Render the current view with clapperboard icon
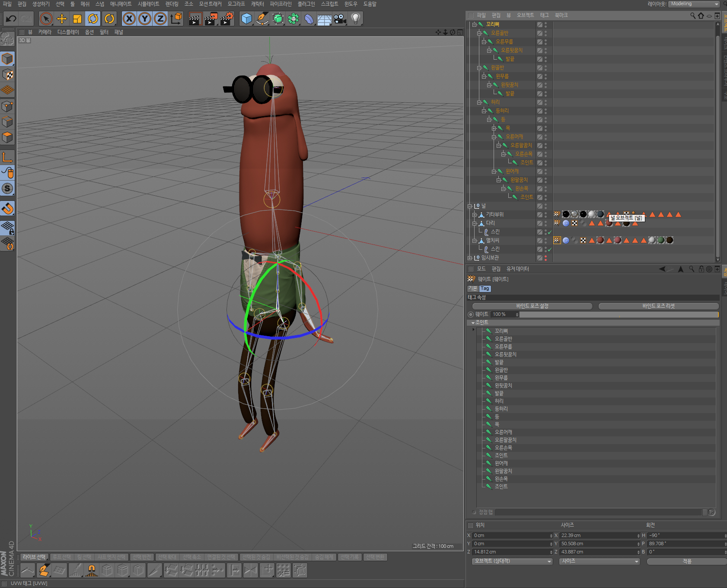 (x=195, y=19)
